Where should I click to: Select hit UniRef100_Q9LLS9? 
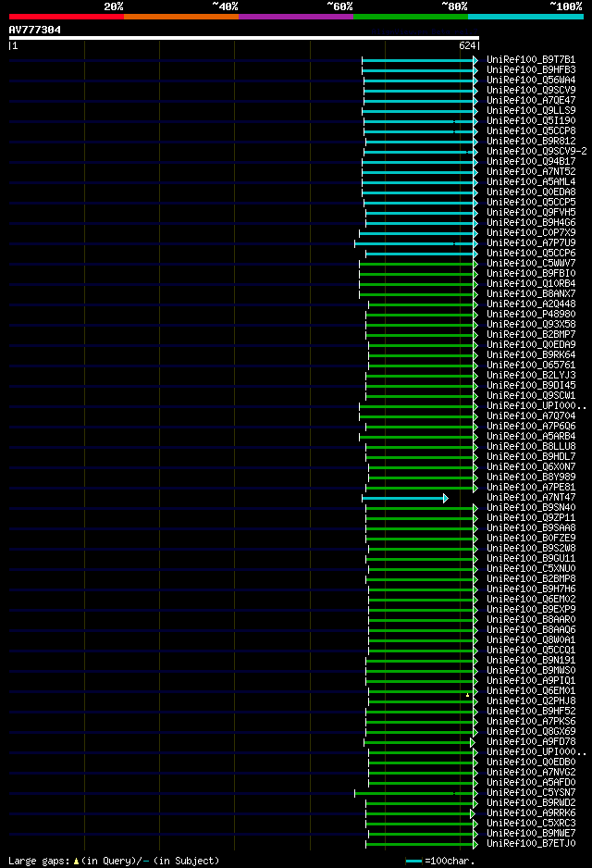(531, 111)
